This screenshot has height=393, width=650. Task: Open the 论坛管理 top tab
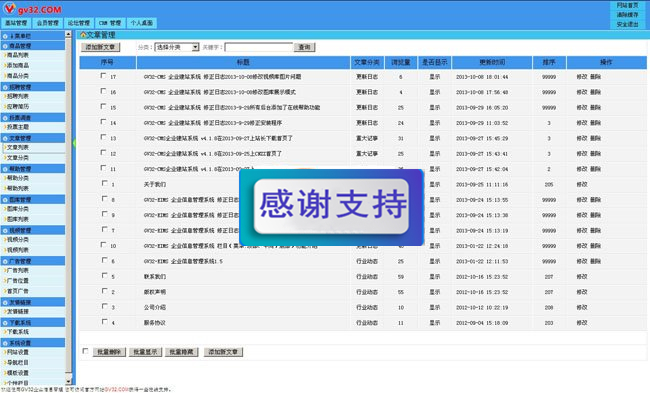tap(78, 23)
